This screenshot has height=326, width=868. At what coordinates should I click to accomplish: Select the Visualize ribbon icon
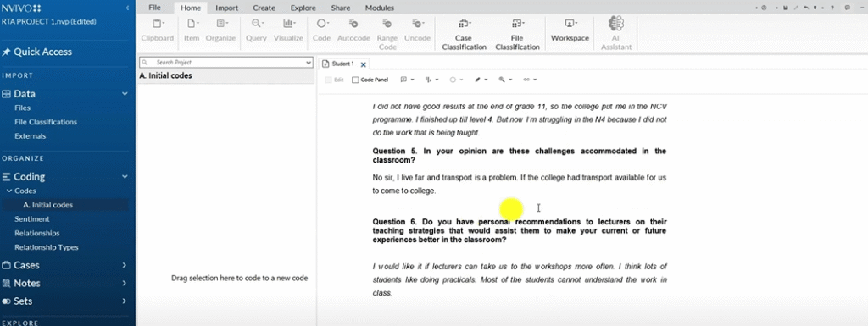point(288,30)
